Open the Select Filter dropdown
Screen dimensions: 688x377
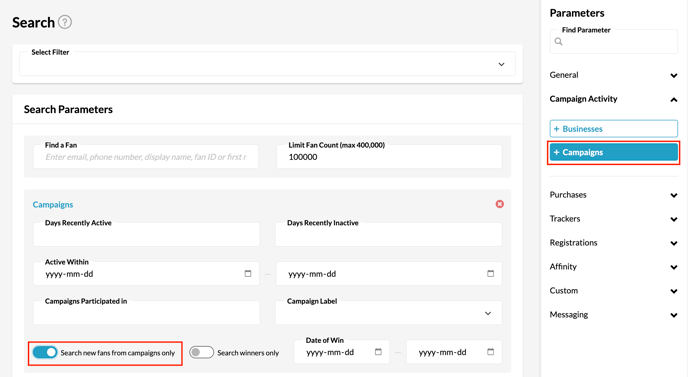(267, 64)
